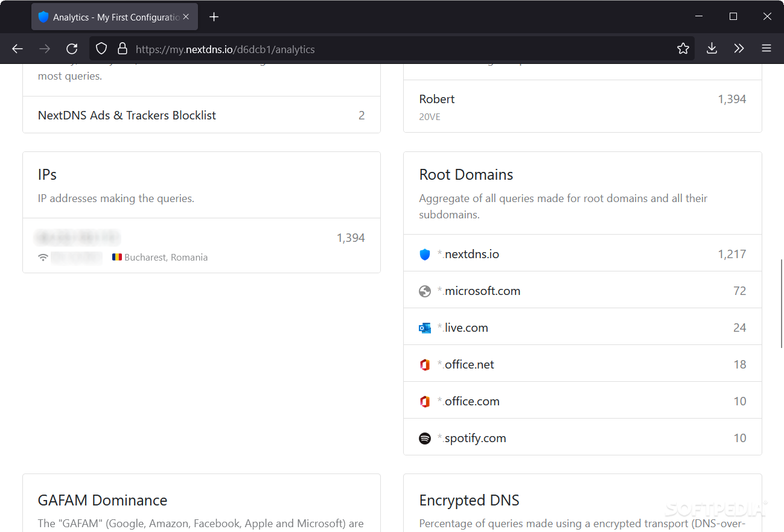Open the downloads panel
784x532 pixels.
pyautogui.click(x=712, y=49)
